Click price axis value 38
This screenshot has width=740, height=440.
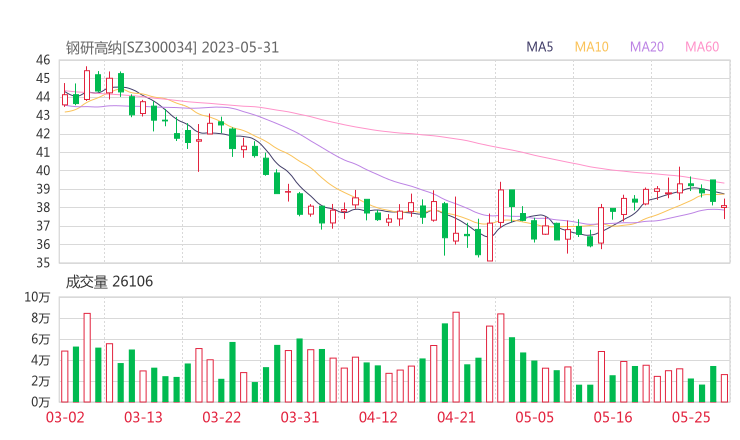coord(43,207)
